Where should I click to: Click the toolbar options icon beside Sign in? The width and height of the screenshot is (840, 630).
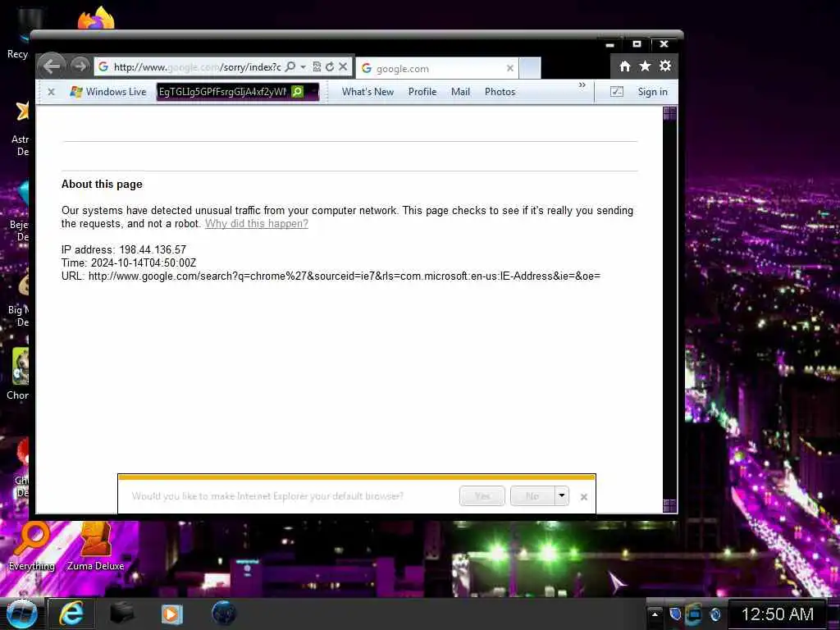coord(617,92)
